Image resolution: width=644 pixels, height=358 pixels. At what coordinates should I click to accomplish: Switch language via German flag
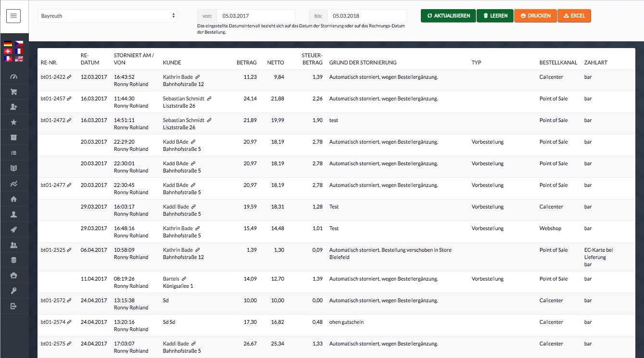[8, 44]
